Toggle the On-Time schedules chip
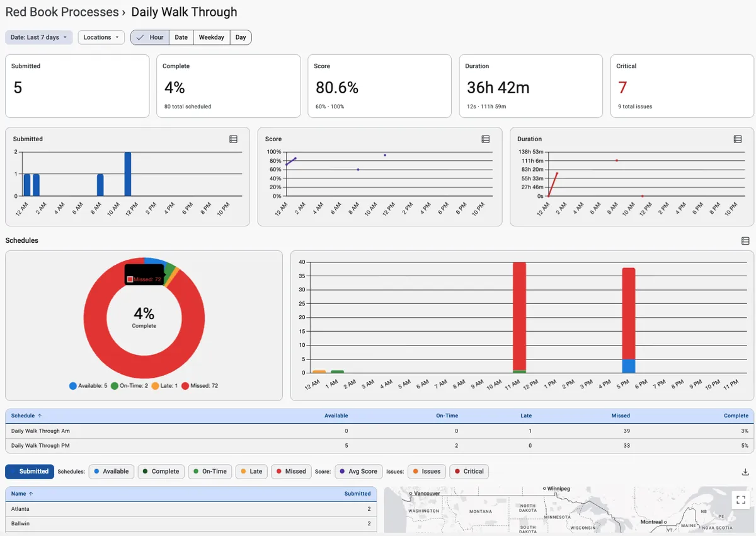 click(x=210, y=472)
